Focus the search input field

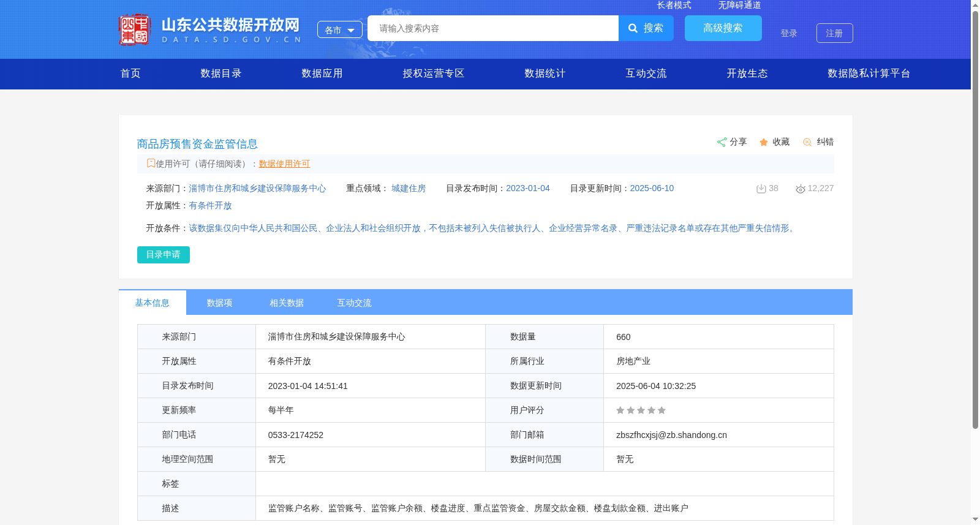[493, 28]
